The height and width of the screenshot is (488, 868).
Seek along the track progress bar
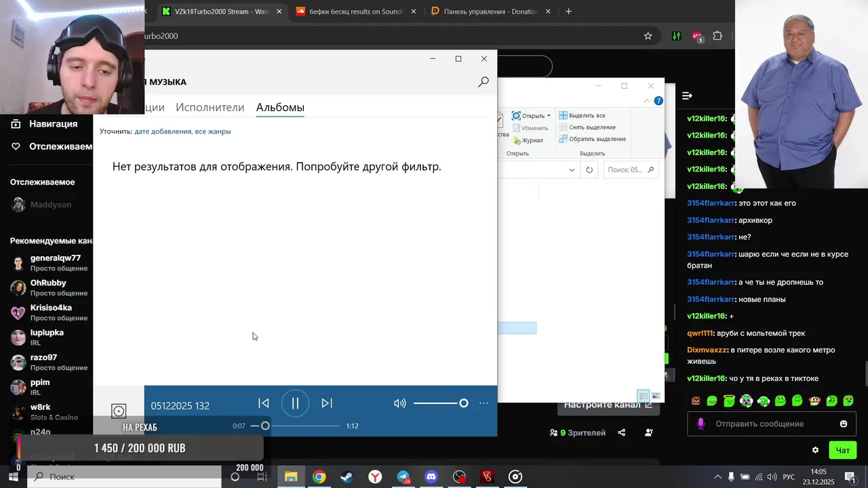click(x=296, y=426)
